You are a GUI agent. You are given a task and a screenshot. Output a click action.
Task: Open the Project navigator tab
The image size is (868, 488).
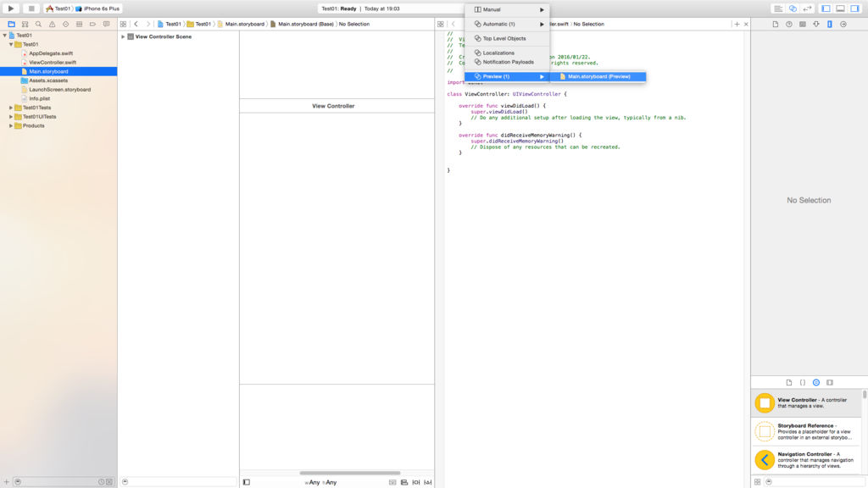[x=11, y=25]
